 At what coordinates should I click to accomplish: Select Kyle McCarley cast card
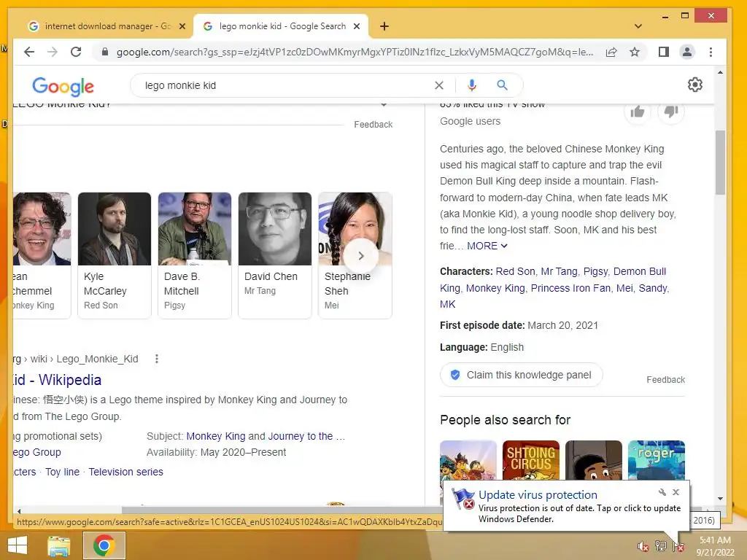(x=115, y=256)
